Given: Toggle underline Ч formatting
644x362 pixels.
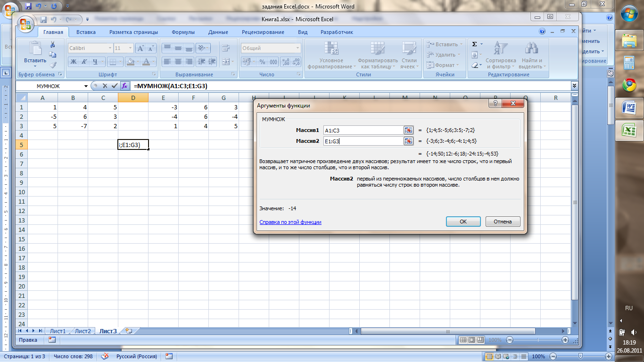Looking at the screenshot, I should [x=95, y=62].
